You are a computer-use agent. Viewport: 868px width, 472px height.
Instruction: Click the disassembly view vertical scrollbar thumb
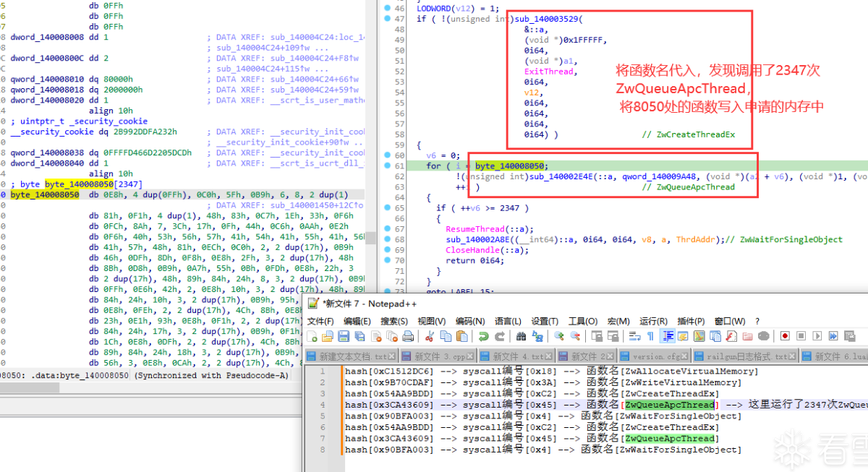370,239
